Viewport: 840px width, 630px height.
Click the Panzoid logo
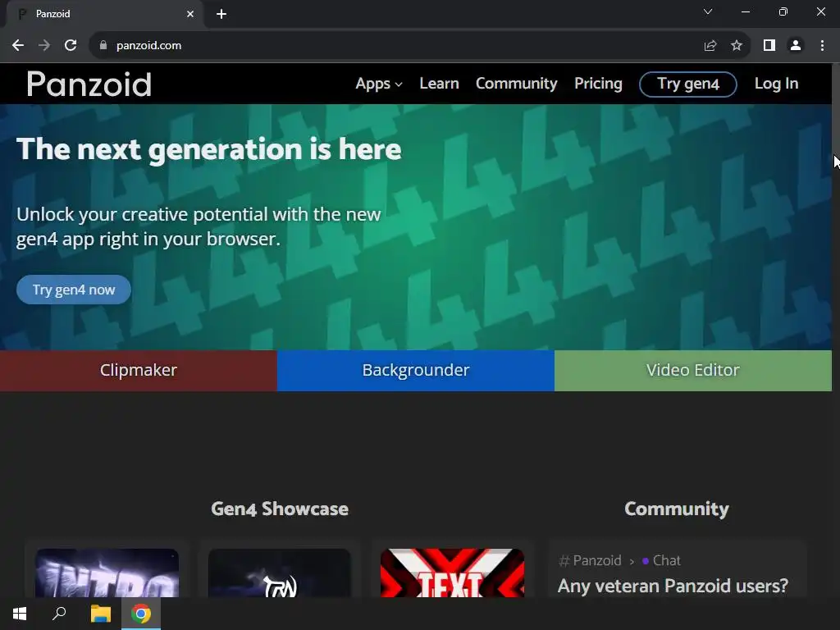[x=89, y=84]
